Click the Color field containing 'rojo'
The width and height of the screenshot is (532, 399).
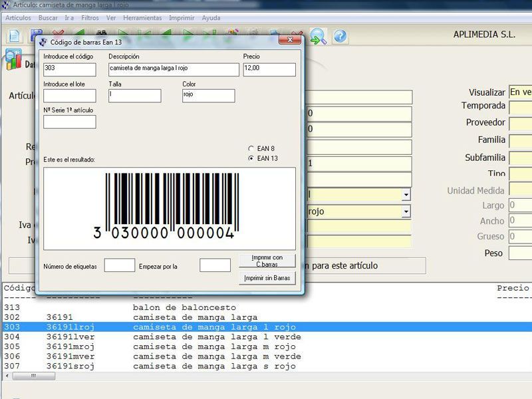tap(209, 96)
